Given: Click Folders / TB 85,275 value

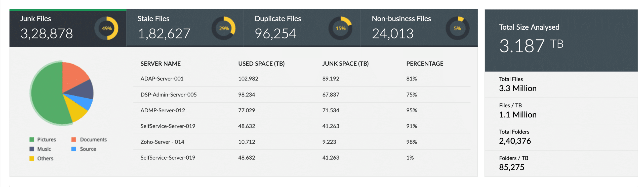Looking at the screenshot, I should (512, 167).
